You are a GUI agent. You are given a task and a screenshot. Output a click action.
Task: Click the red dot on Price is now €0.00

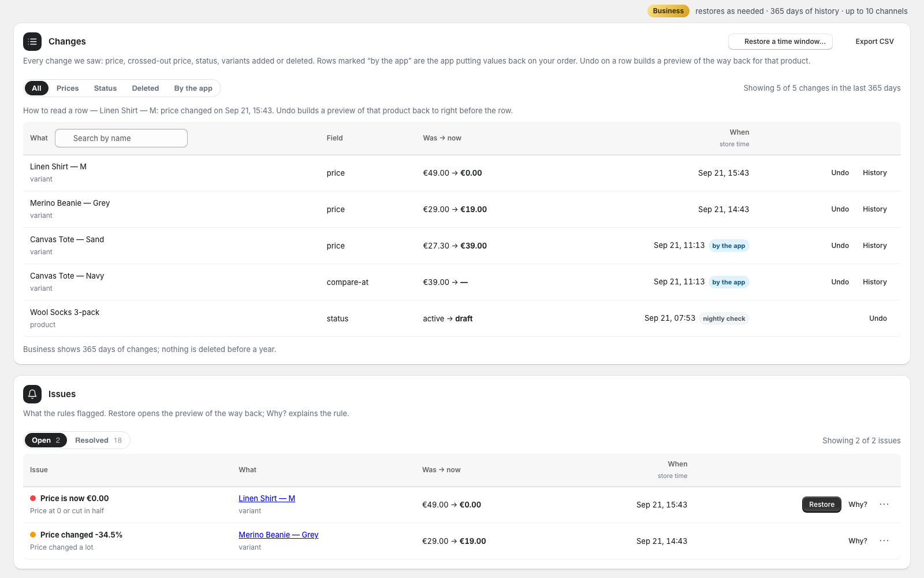(33, 498)
